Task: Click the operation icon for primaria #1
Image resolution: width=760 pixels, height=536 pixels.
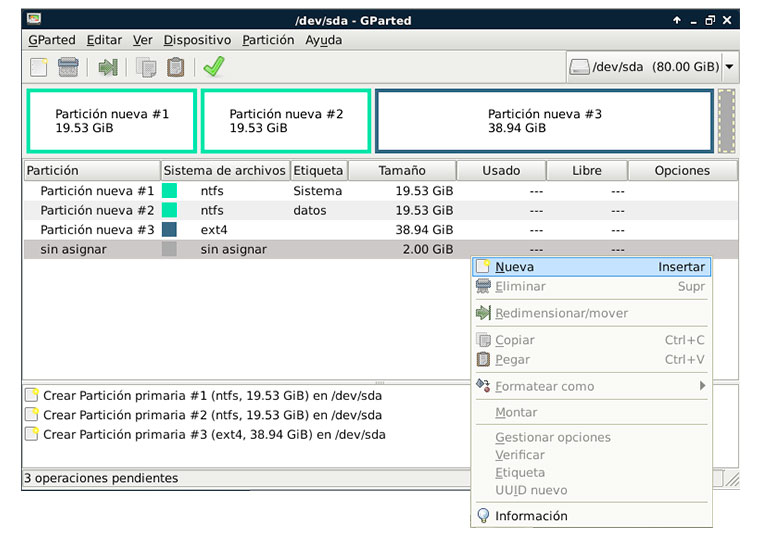Action: click(x=32, y=395)
